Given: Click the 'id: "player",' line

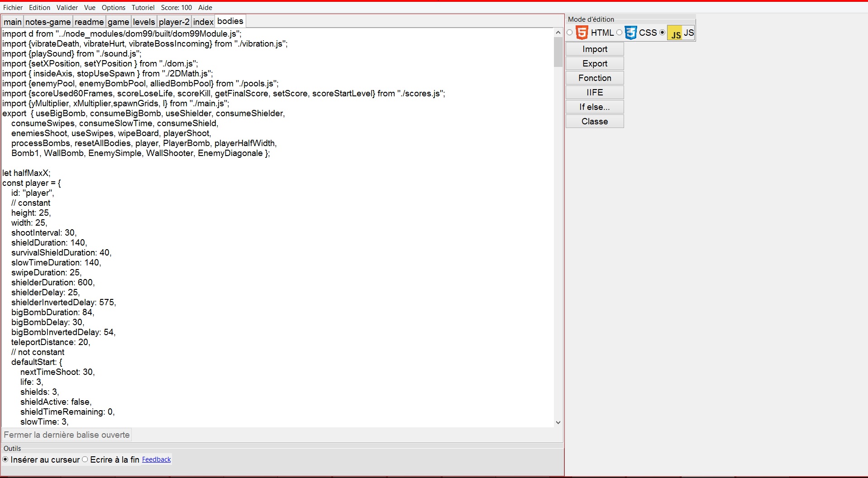Looking at the screenshot, I should tap(33, 193).
